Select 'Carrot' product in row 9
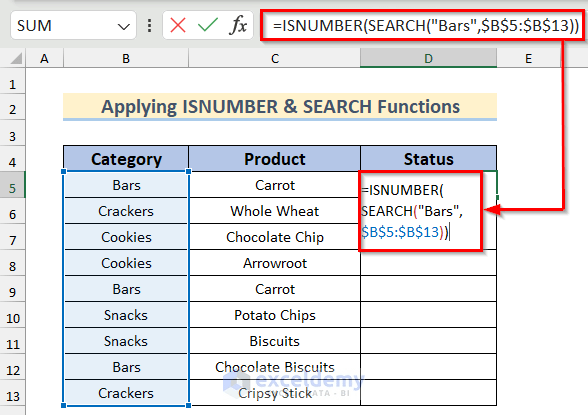588x415 pixels. (x=275, y=289)
